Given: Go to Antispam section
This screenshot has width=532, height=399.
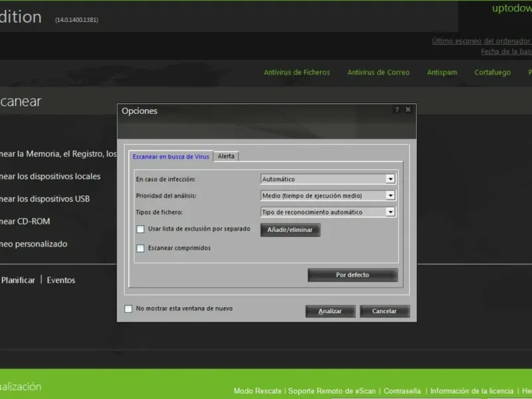Looking at the screenshot, I should [x=442, y=72].
